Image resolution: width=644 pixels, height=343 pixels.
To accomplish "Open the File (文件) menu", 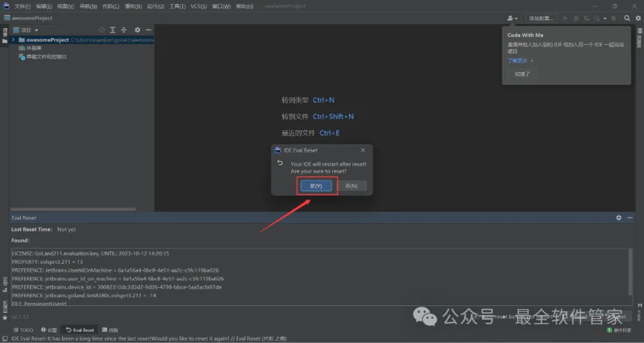I will pyautogui.click(x=23, y=6).
